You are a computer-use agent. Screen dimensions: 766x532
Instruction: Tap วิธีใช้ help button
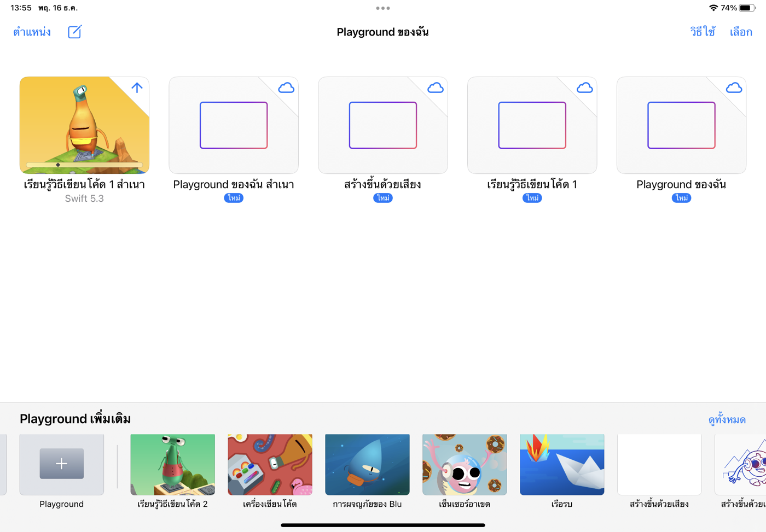pos(703,32)
